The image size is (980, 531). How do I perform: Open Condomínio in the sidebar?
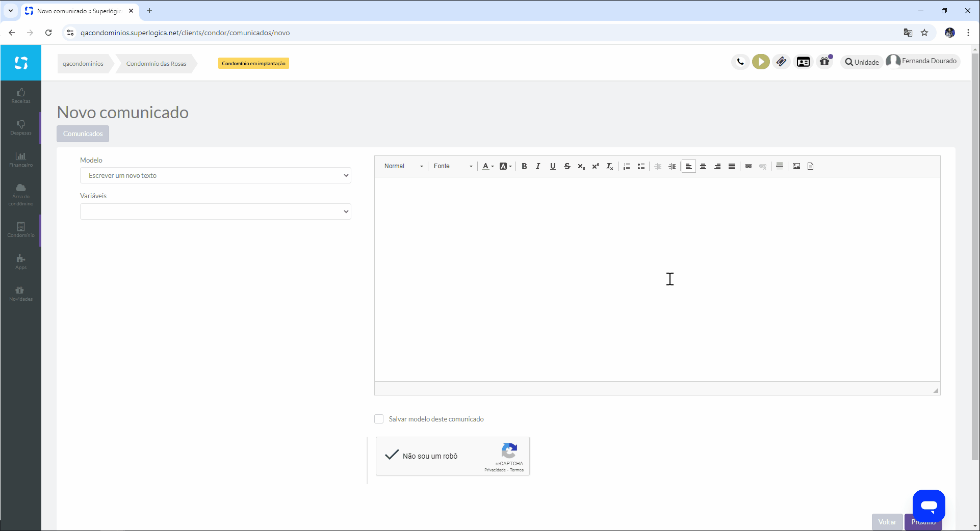(x=21, y=230)
